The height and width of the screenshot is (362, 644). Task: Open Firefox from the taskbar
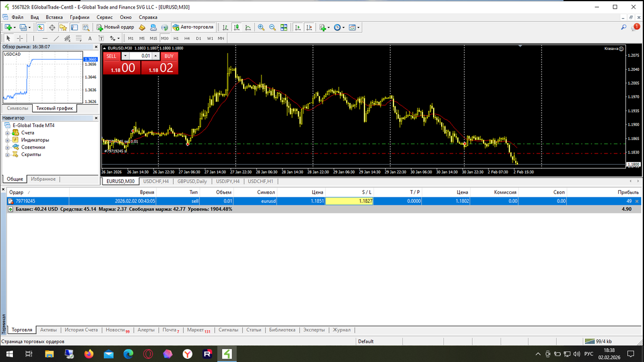pos(89,354)
